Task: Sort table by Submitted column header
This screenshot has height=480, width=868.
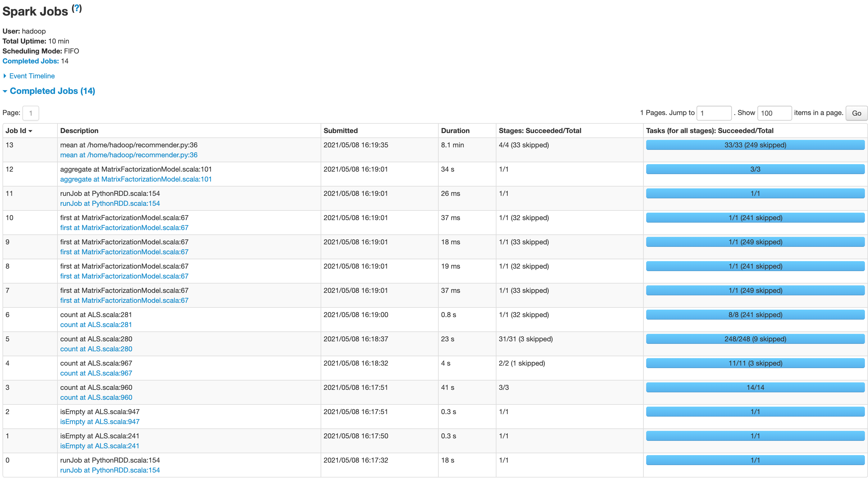Action: pyautogui.click(x=340, y=131)
